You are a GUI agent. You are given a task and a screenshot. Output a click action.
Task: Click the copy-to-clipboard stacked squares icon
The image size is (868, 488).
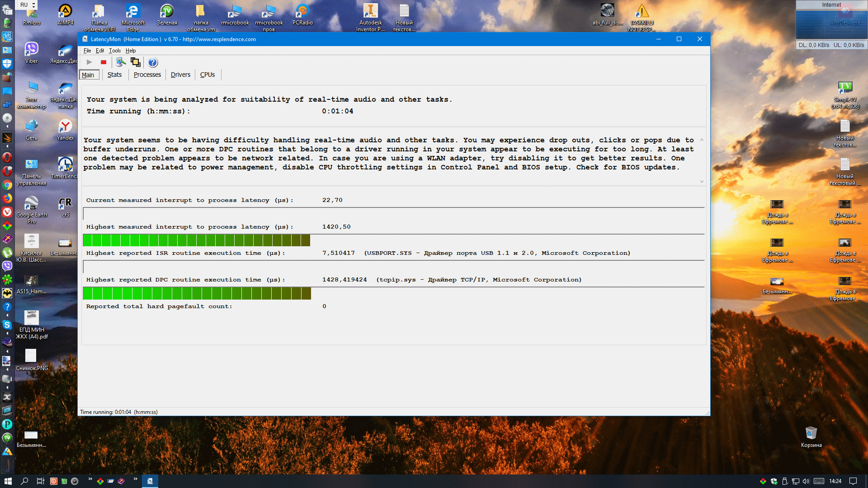tap(135, 62)
